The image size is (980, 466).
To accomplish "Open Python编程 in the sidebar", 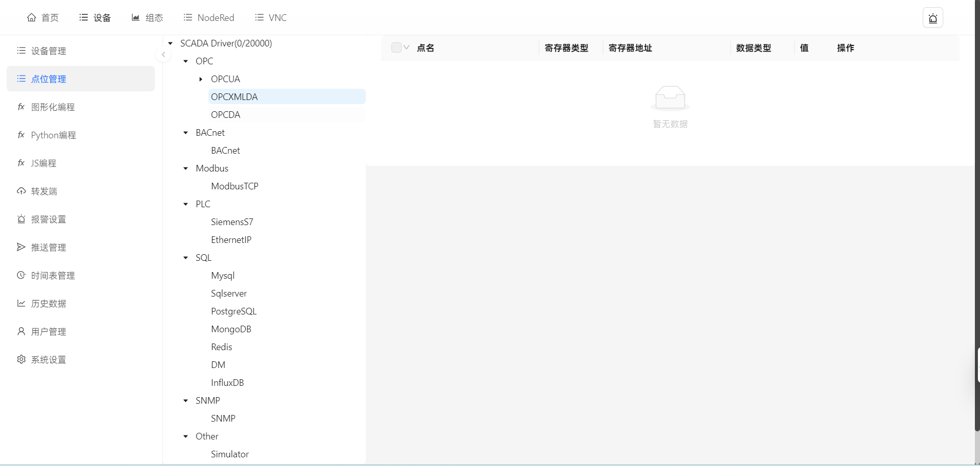I will (x=53, y=135).
